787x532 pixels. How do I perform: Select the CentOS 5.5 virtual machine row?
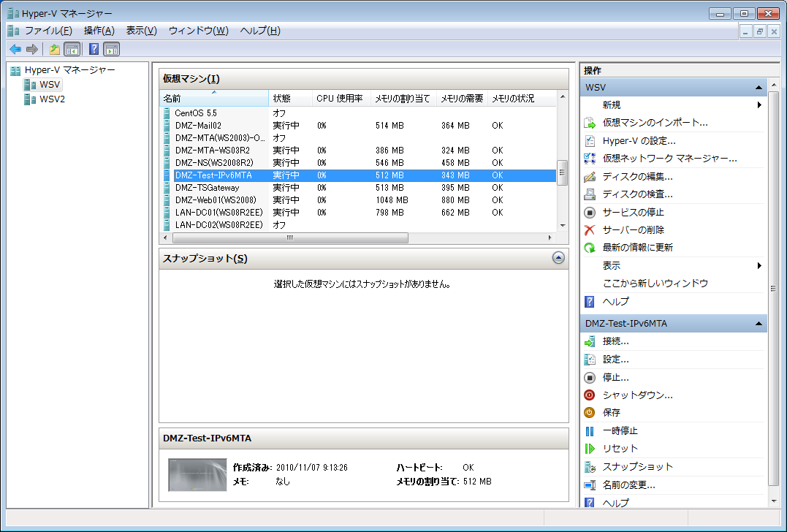point(358,113)
